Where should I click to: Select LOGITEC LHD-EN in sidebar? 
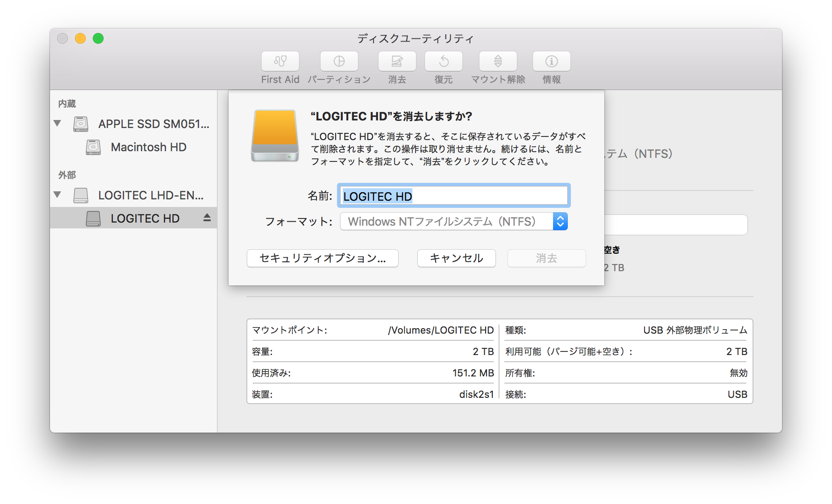click(x=151, y=195)
